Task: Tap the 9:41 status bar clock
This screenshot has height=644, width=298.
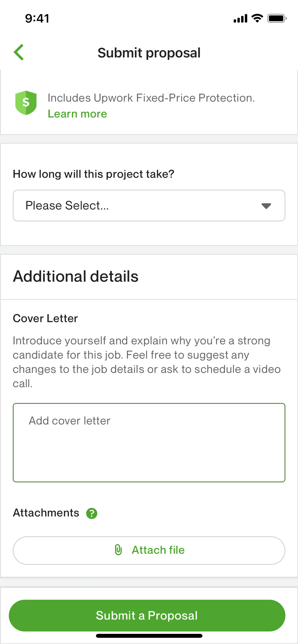Action: [37, 18]
